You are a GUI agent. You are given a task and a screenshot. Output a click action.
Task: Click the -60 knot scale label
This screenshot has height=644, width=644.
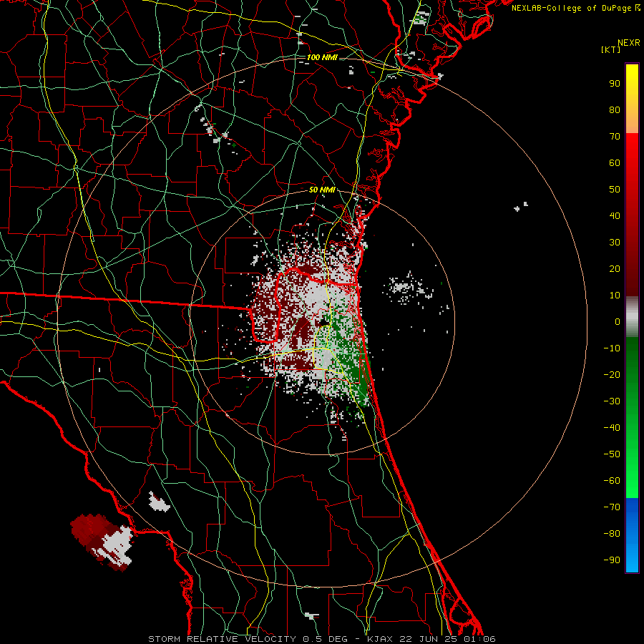(612, 481)
